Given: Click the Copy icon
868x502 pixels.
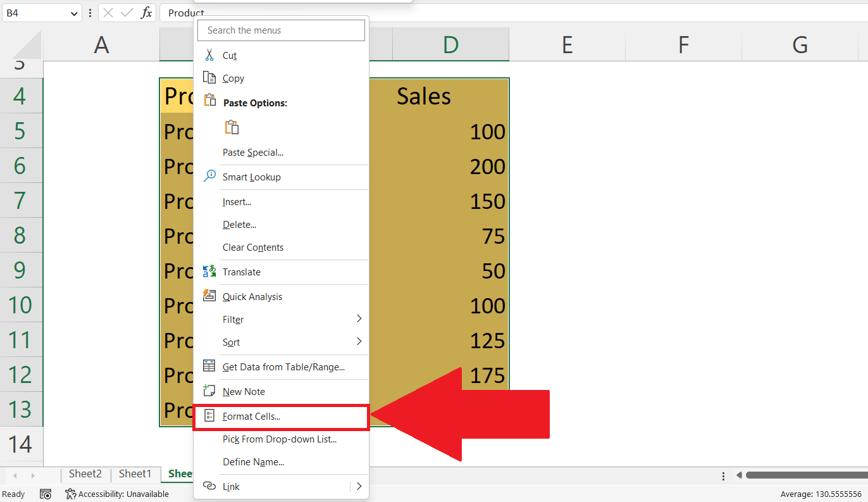Looking at the screenshot, I should tap(209, 78).
